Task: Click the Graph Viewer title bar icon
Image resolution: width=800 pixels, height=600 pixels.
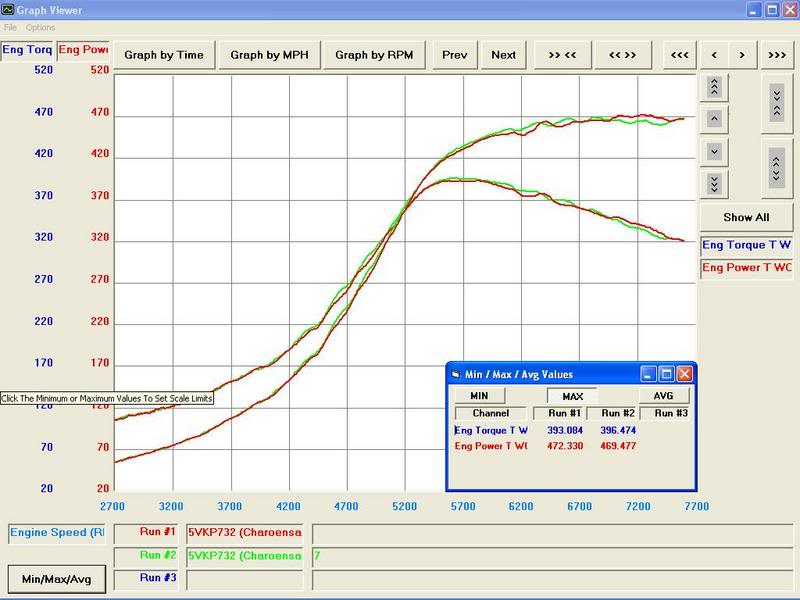Action: (x=7, y=9)
